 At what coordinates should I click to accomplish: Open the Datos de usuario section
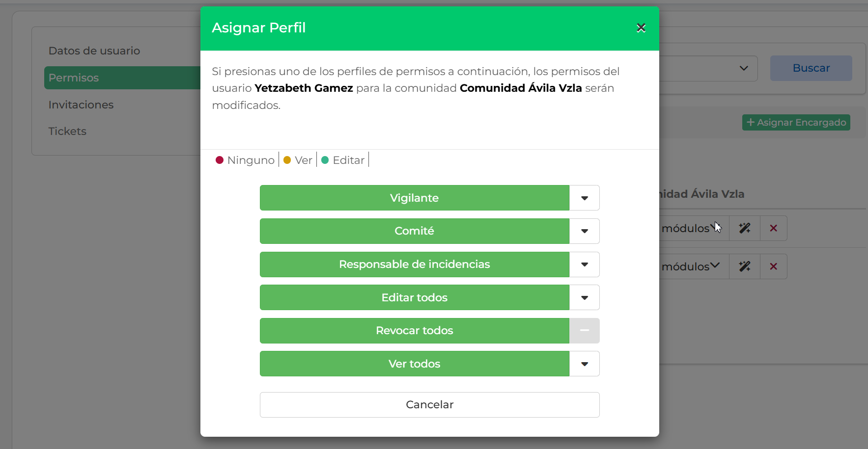point(94,51)
